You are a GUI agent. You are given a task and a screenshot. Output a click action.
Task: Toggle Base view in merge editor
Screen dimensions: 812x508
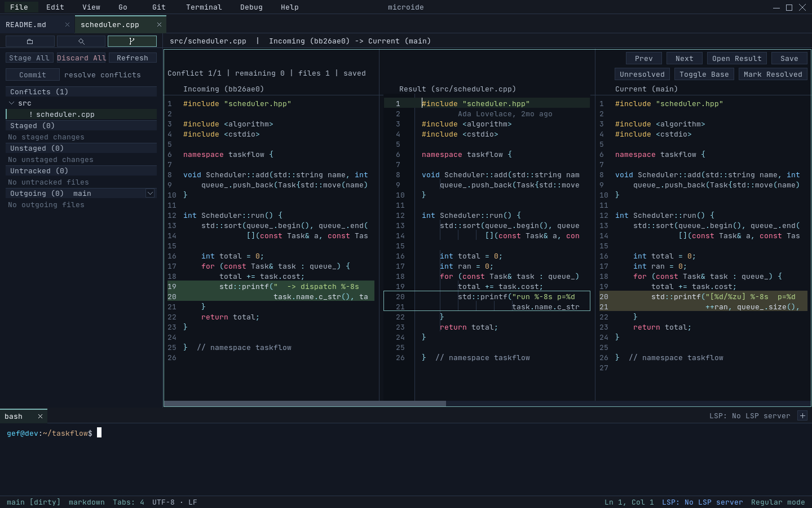pyautogui.click(x=704, y=75)
